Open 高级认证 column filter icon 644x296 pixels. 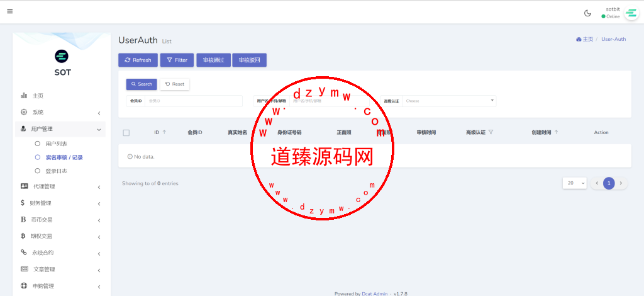(491, 132)
